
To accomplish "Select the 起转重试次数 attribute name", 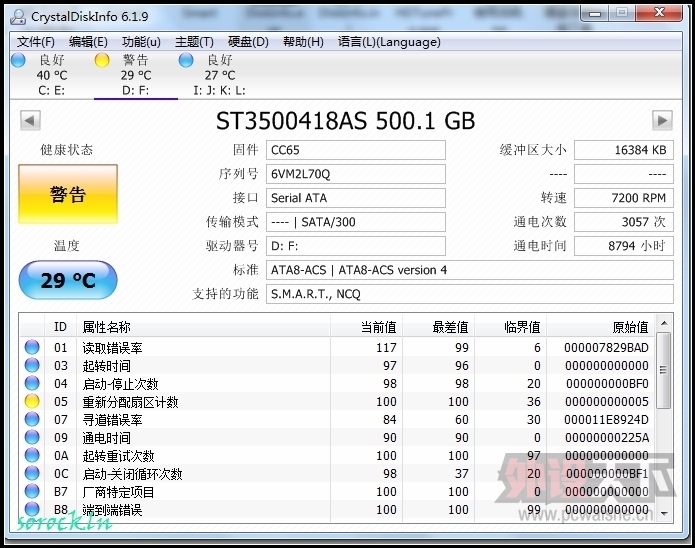I will coord(118,456).
